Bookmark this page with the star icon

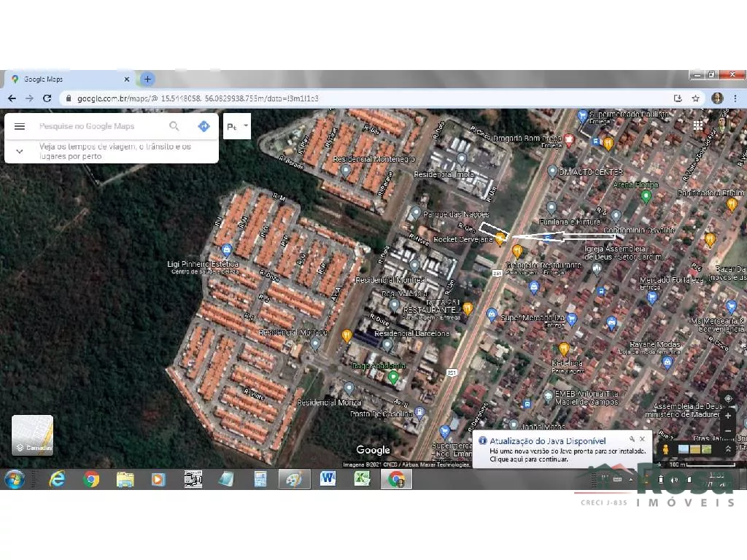pyautogui.click(x=695, y=98)
